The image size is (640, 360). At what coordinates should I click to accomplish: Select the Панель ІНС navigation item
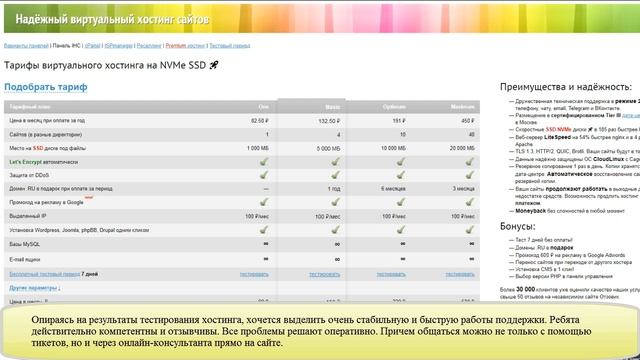[x=67, y=46]
